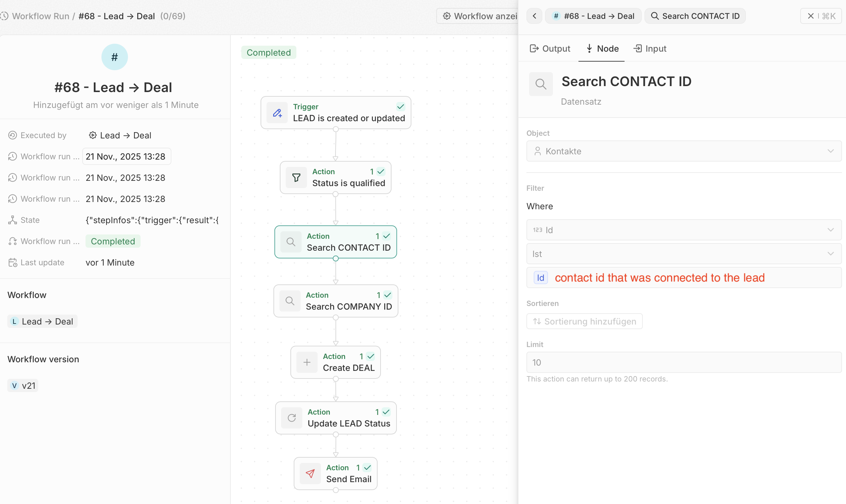Expand the Id field filter dropdown
This screenshot has height=504, width=846.
coord(684,230)
